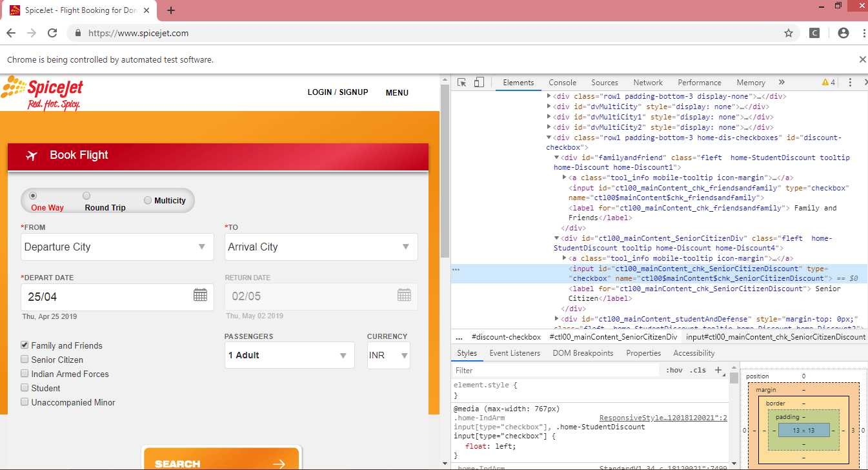The height and width of the screenshot is (470, 868).
Task: Open the Passengers dropdown showing 1 Adult
Action: 290,355
